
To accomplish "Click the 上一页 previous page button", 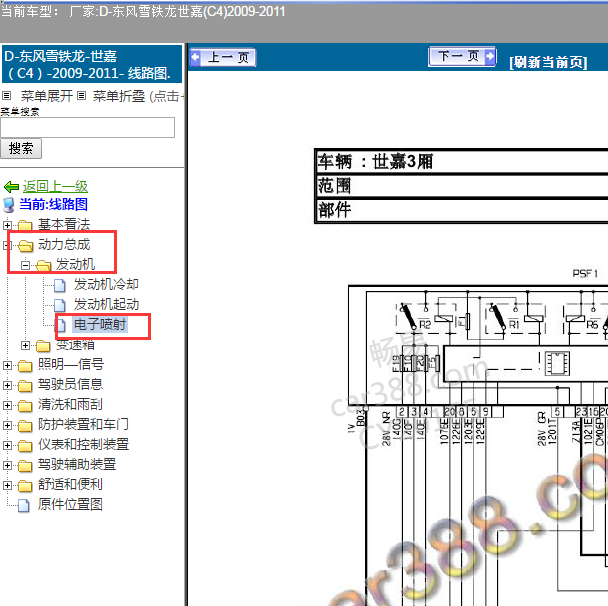I will 223,58.
